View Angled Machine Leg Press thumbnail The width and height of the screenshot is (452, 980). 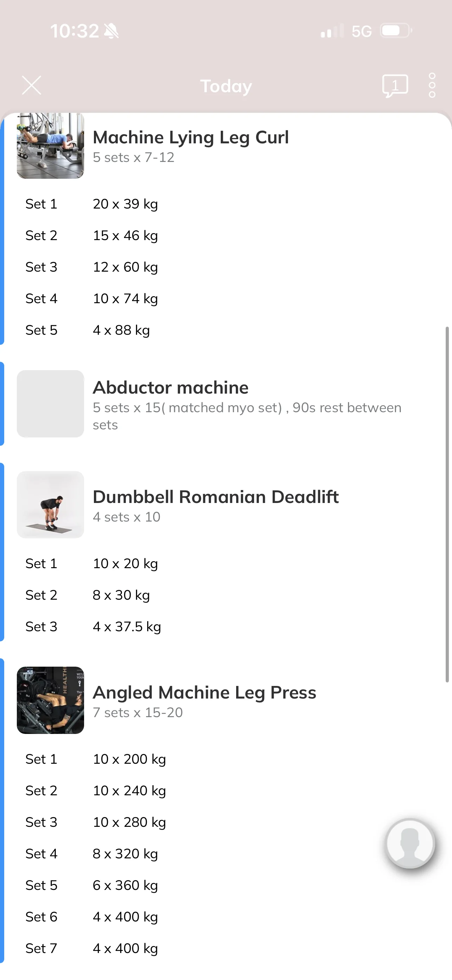pos(50,700)
